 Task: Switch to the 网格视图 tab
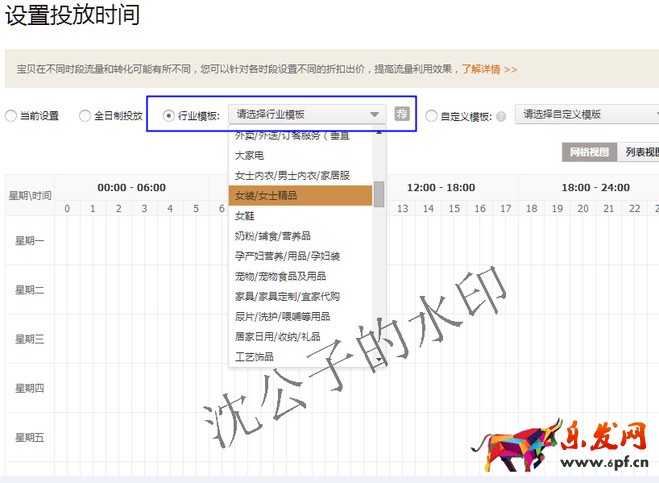(589, 152)
